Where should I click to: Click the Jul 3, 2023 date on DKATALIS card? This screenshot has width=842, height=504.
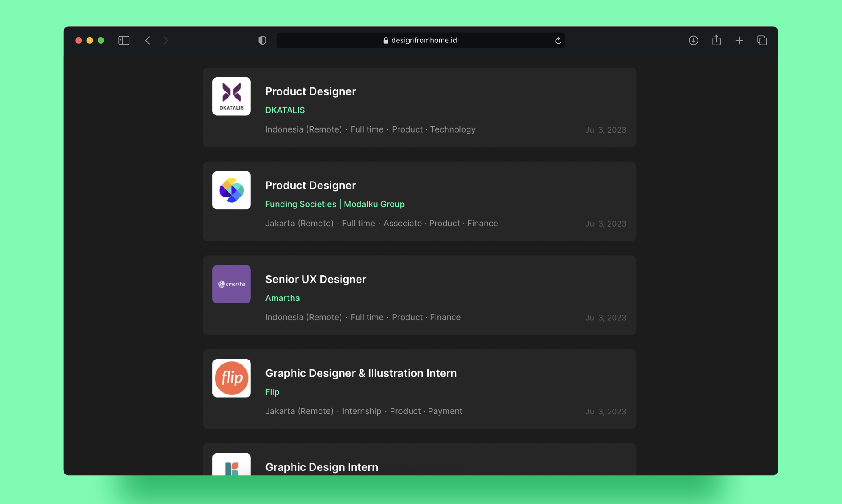pos(606,130)
